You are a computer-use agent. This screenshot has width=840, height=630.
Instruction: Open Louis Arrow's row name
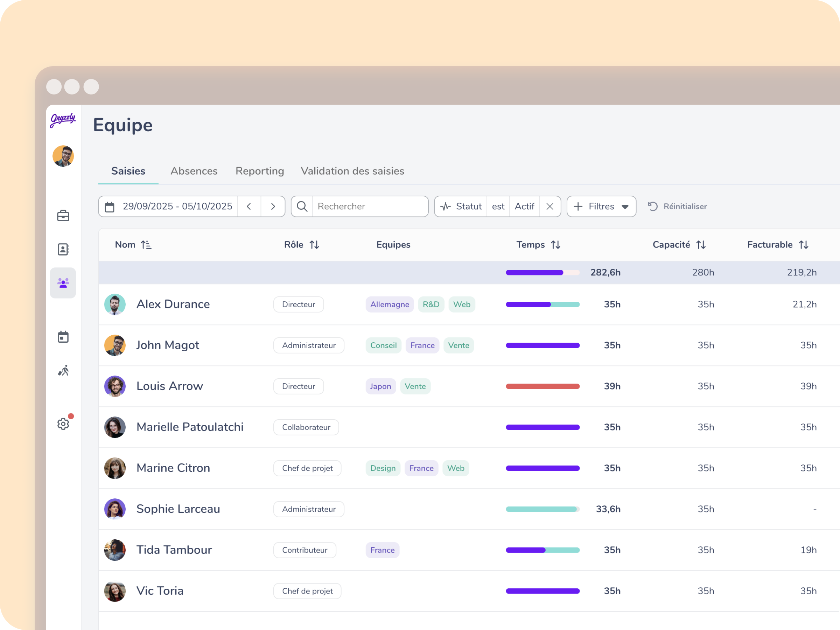click(169, 386)
